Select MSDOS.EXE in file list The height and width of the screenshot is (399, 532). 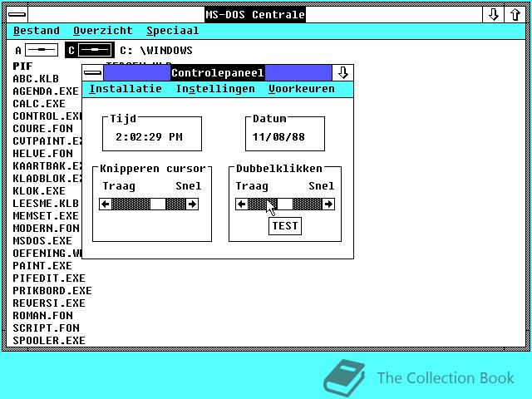pos(42,240)
